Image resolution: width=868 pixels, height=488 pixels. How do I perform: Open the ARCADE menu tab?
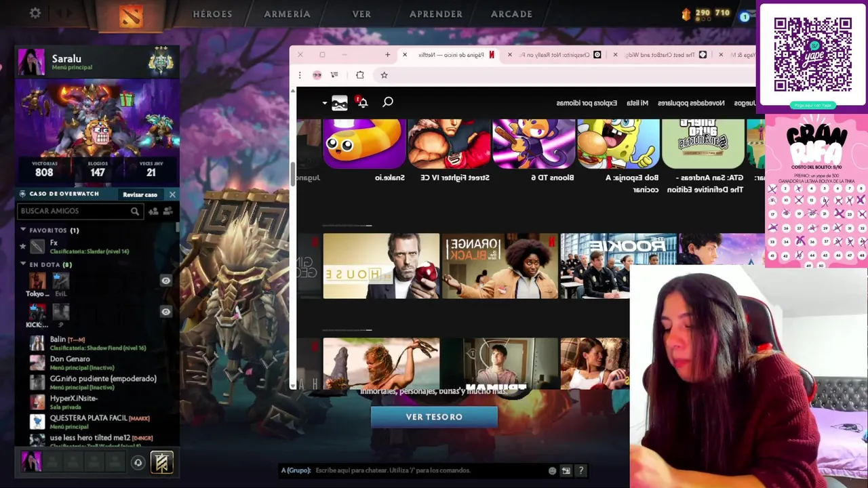[x=511, y=14]
